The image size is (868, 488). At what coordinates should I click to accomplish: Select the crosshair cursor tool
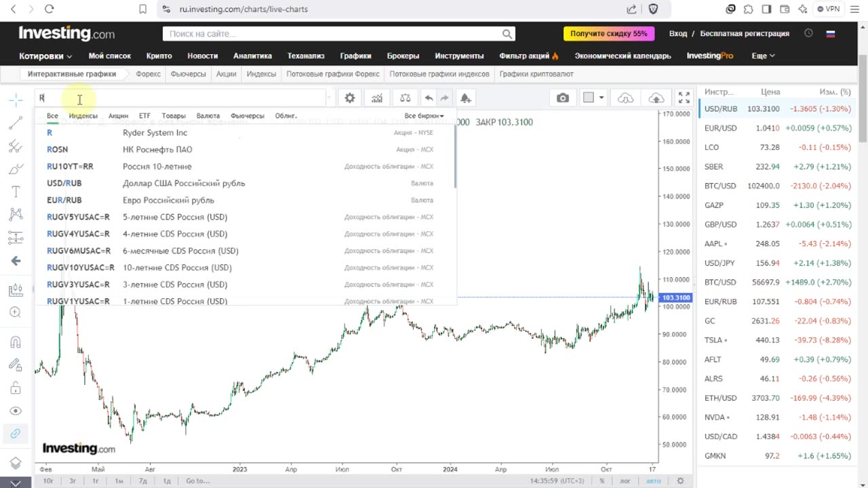[16, 100]
